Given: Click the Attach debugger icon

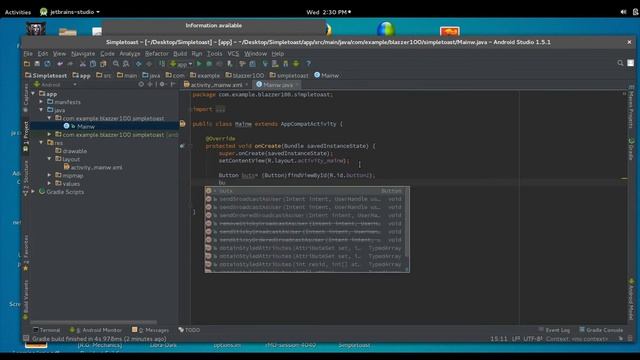Looking at the screenshot, I should (x=230, y=64).
